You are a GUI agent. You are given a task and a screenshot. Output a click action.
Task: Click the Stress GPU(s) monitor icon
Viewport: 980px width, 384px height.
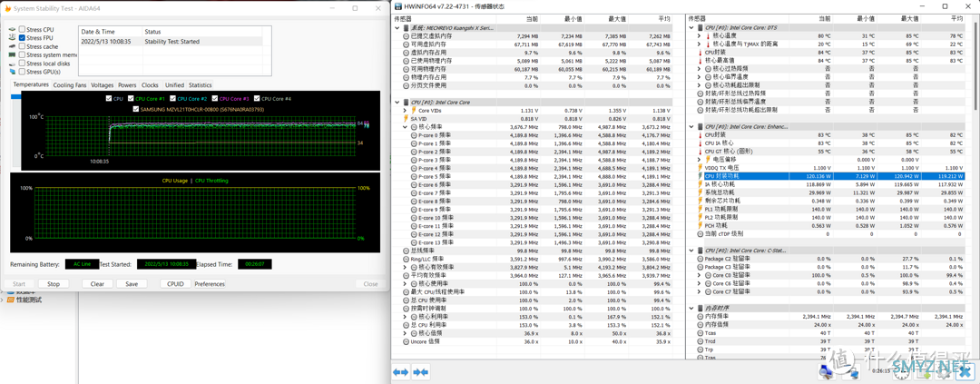click(13, 72)
